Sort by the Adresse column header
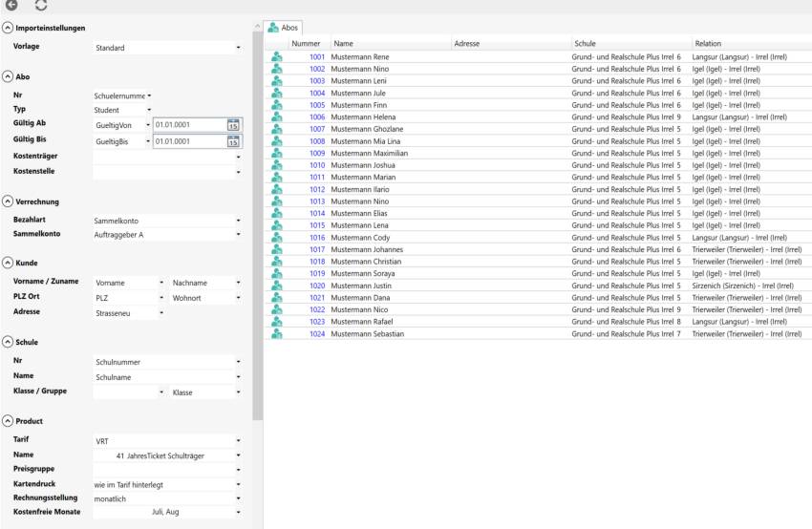The image size is (812, 529). pos(511,44)
